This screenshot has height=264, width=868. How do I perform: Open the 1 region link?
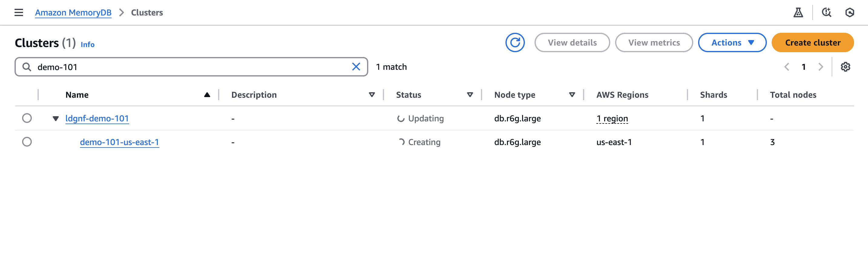coord(612,118)
